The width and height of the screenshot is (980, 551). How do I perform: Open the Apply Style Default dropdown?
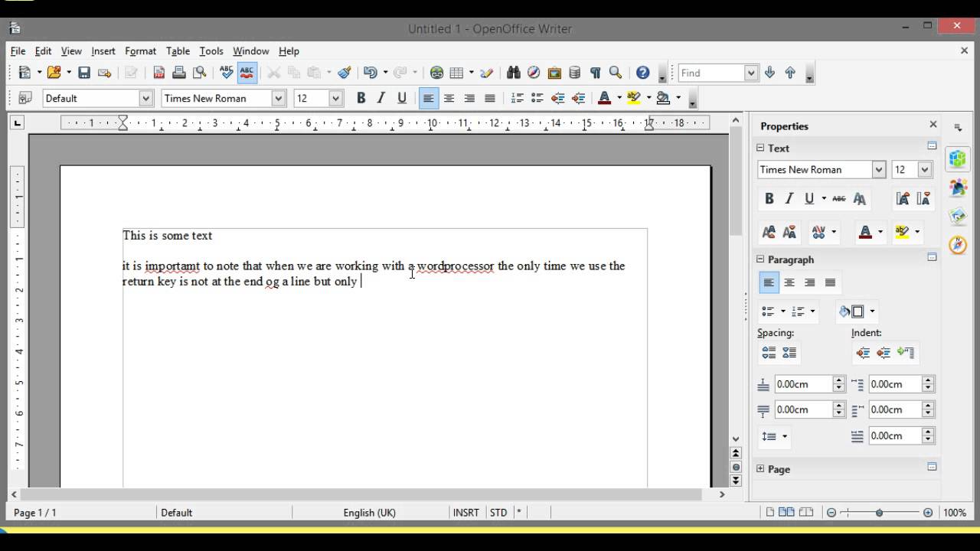click(145, 98)
